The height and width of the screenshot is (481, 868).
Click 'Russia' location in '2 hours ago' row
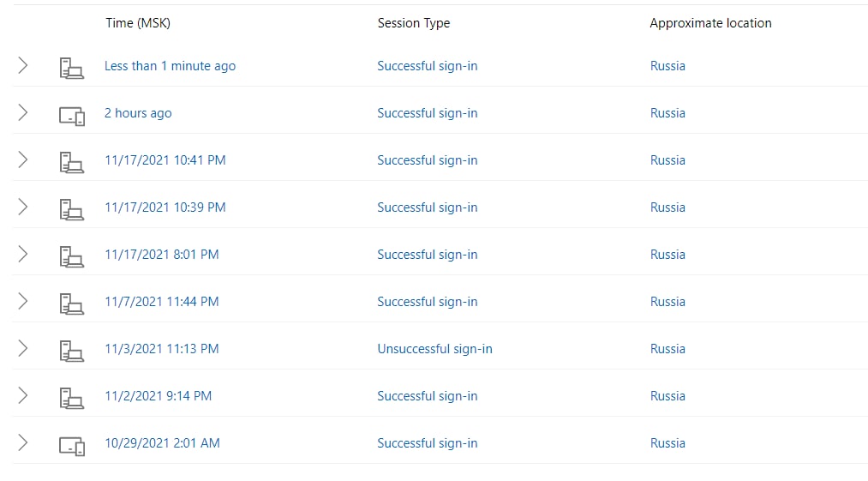coord(667,113)
